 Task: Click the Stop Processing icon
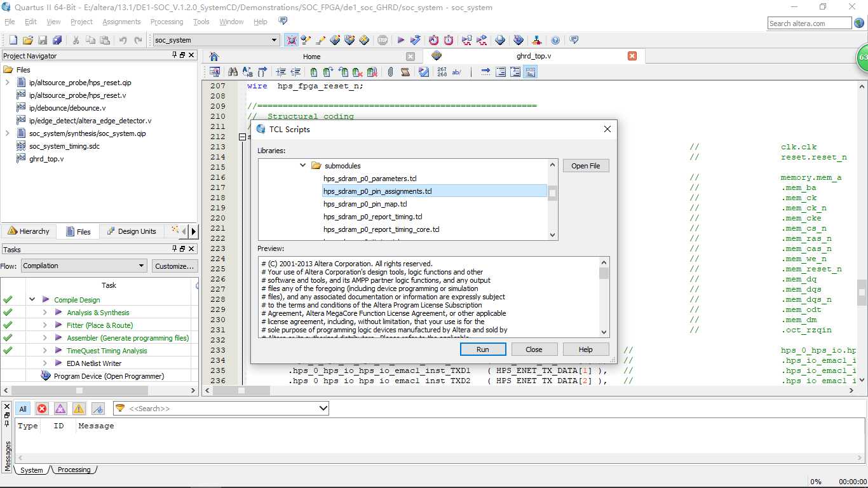click(383, 40)
